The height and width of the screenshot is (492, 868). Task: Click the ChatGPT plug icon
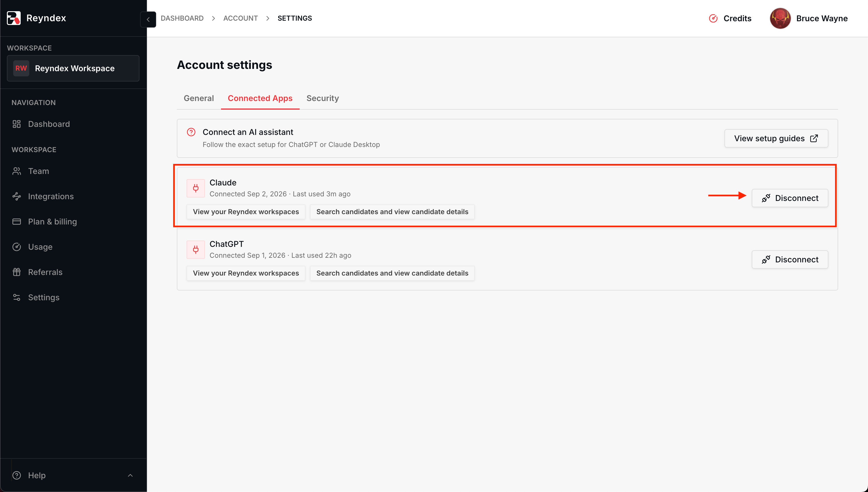click(x=196, y=250)
